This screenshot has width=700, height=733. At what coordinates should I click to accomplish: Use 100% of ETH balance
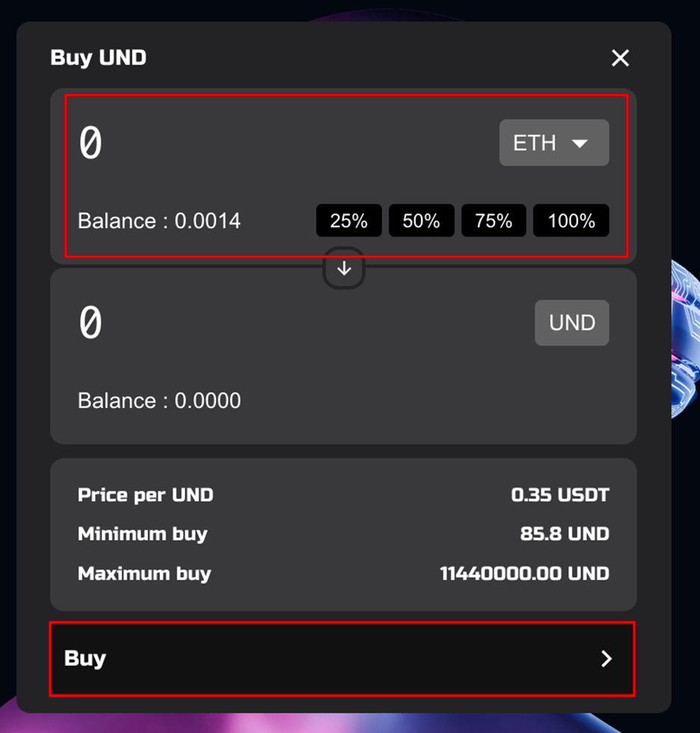click(571, 221)
